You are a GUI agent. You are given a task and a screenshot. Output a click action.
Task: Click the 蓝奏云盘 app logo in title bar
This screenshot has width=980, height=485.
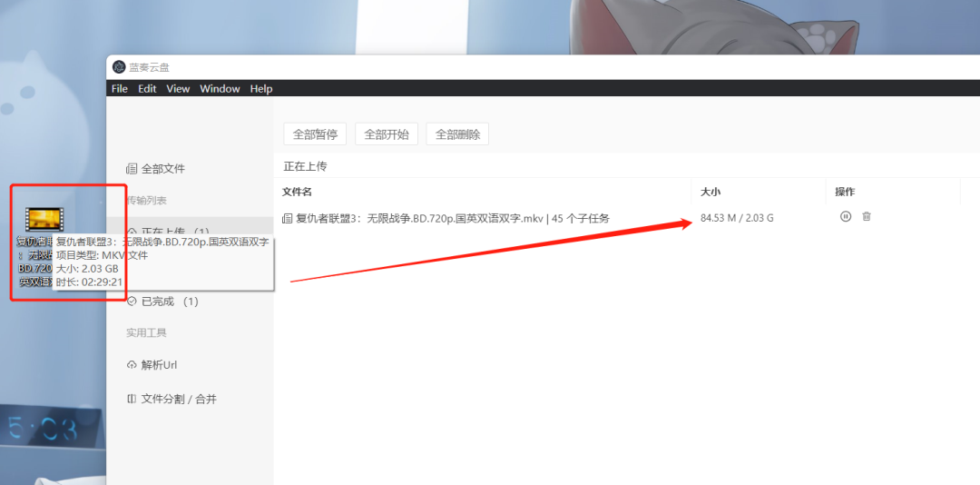[x=119, y=67]
